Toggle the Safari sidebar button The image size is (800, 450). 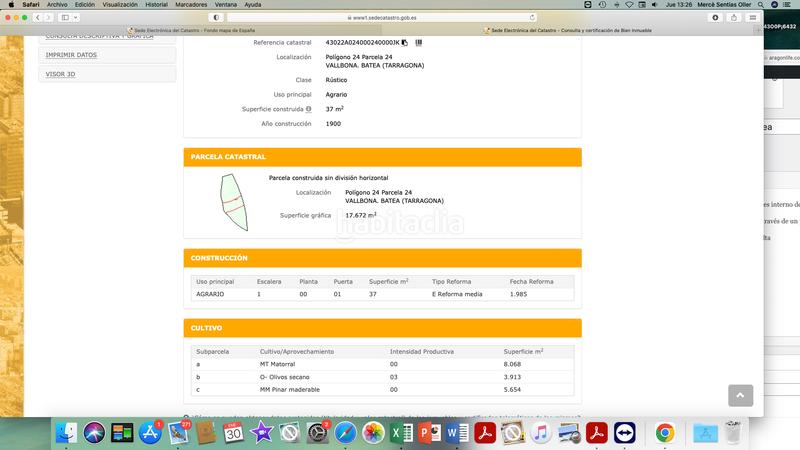point(68,17)
